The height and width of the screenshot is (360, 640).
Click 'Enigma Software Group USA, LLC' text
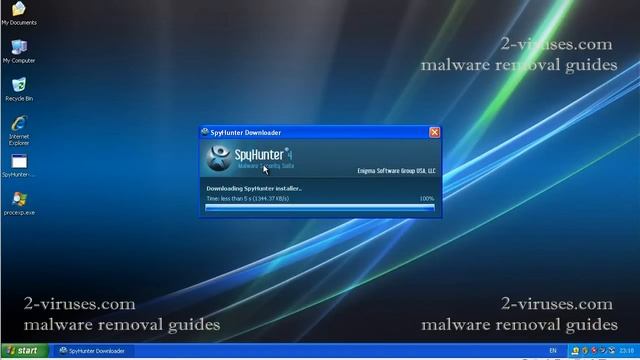pos(396,171)
